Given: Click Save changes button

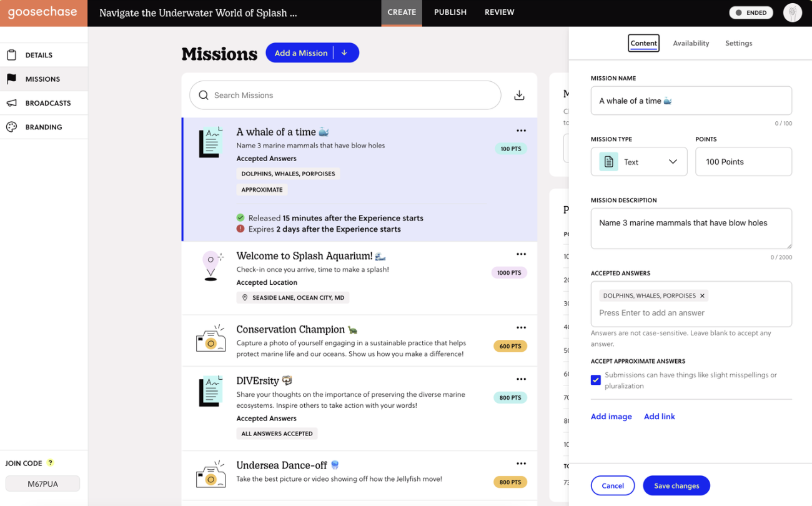Looking at the screenshot, I should (x=676, y=485).
